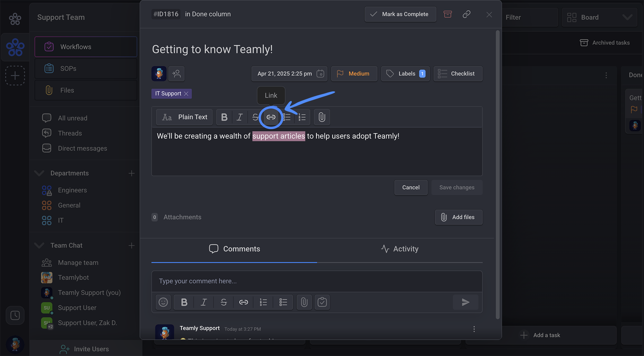The height and width of the screenshot is (356, 644).
Task: Toggle italic in the description editor toolbar
Action: (240, 117)
